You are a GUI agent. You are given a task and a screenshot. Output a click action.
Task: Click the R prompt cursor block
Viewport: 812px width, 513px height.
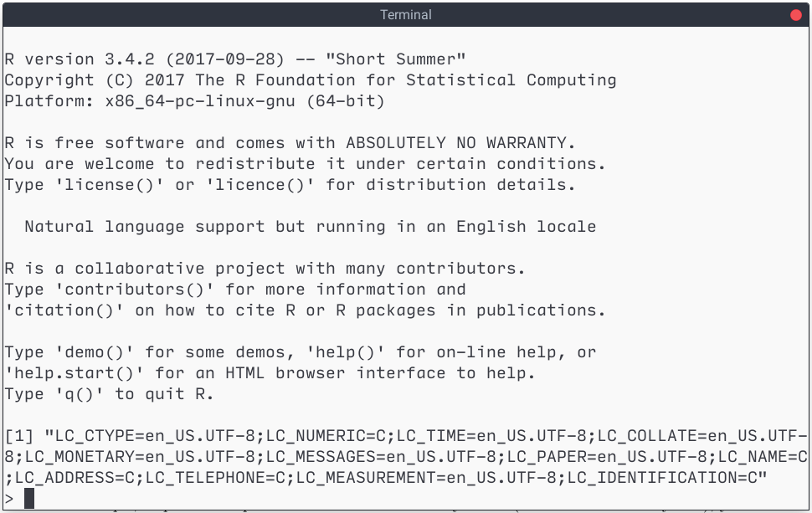coord(29,499)
